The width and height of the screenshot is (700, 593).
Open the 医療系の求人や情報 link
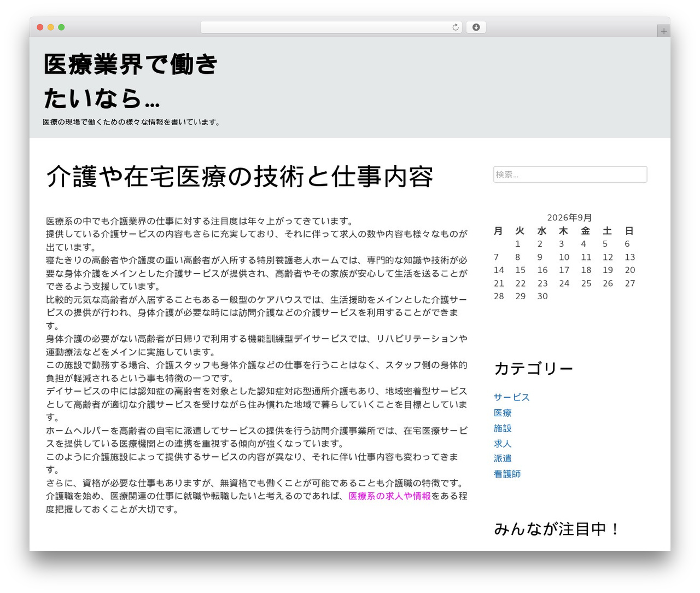390,496
